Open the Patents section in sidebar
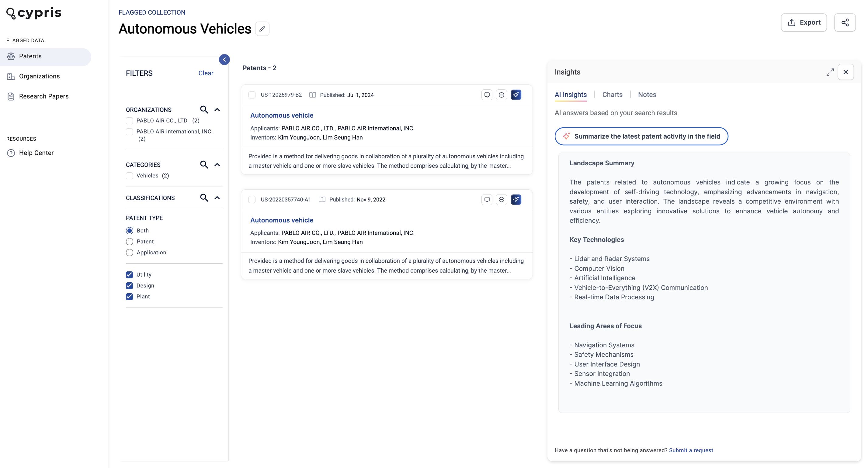 coord(46,56)
